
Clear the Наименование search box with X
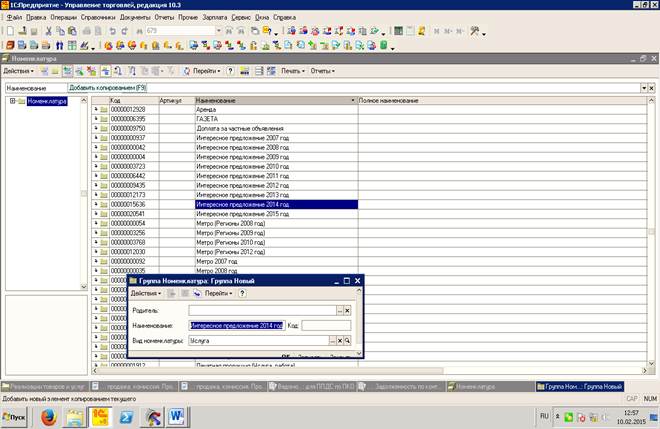651,89
